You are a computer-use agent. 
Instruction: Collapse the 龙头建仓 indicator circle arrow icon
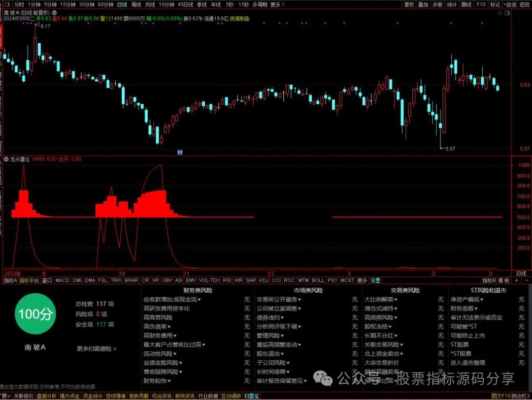[x=6, y=159]
